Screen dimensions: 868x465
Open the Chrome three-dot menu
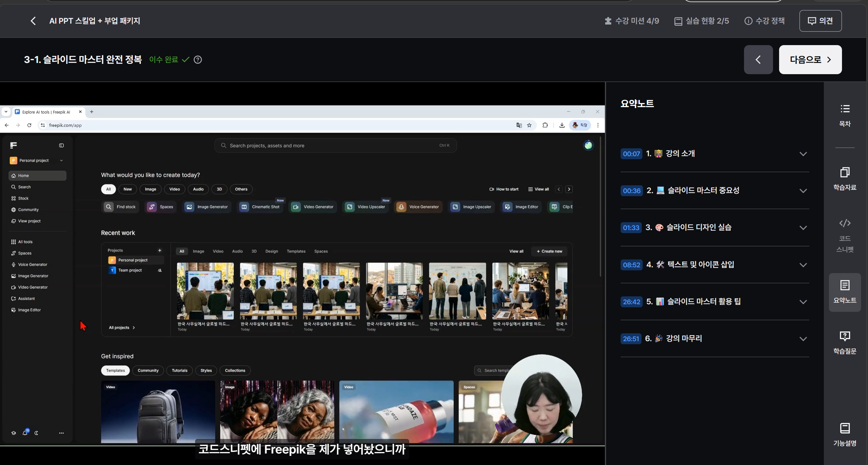click(x=598, y=125)
